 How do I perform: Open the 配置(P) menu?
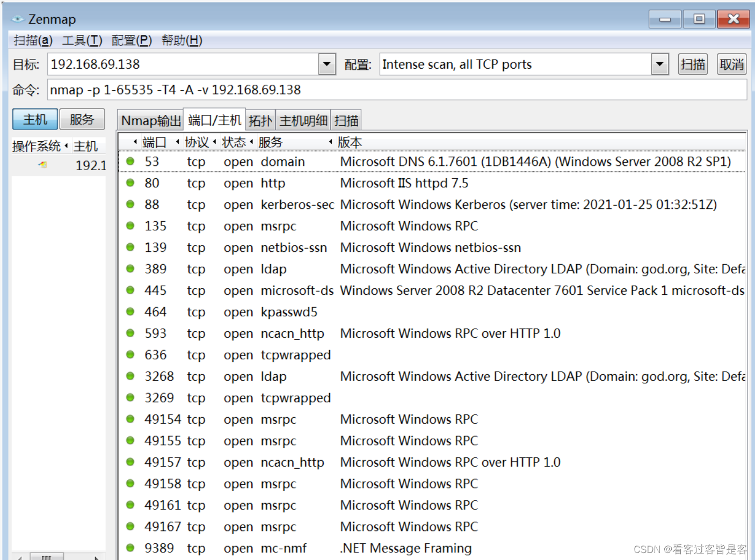pos(132,40)
